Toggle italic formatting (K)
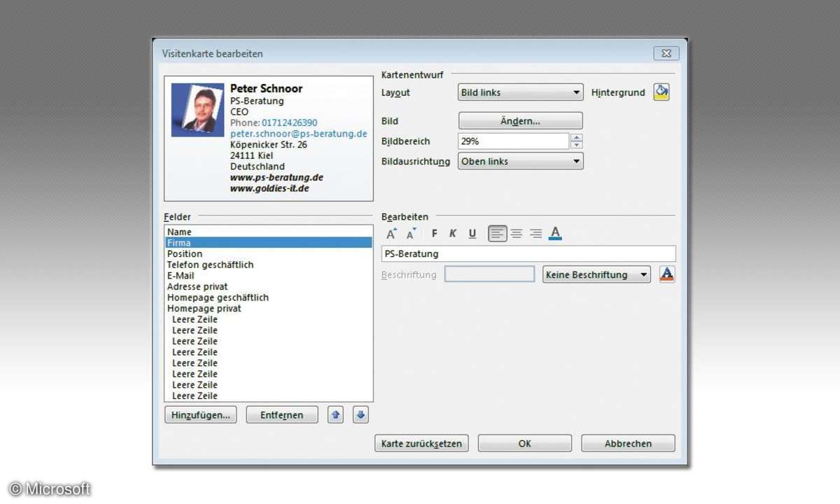Image resolution: width=840 pixels, height=504 pixels. (x=453, y=234)
